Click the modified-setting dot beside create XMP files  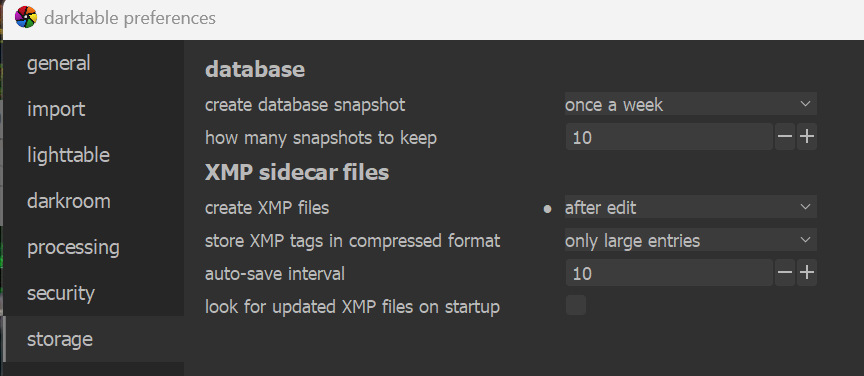point(547,209)
